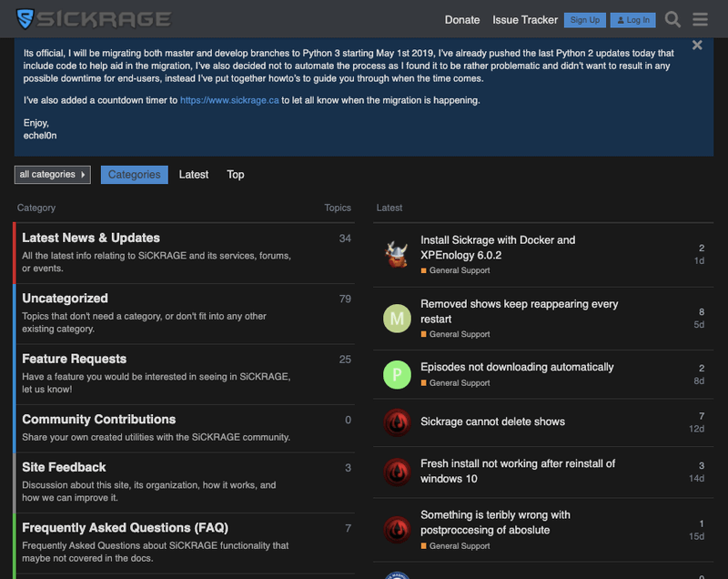The image size is (728, 579).
Task: Click the 15d activity time on 'postproccesing' topic
Action: (x=696, y=536)
